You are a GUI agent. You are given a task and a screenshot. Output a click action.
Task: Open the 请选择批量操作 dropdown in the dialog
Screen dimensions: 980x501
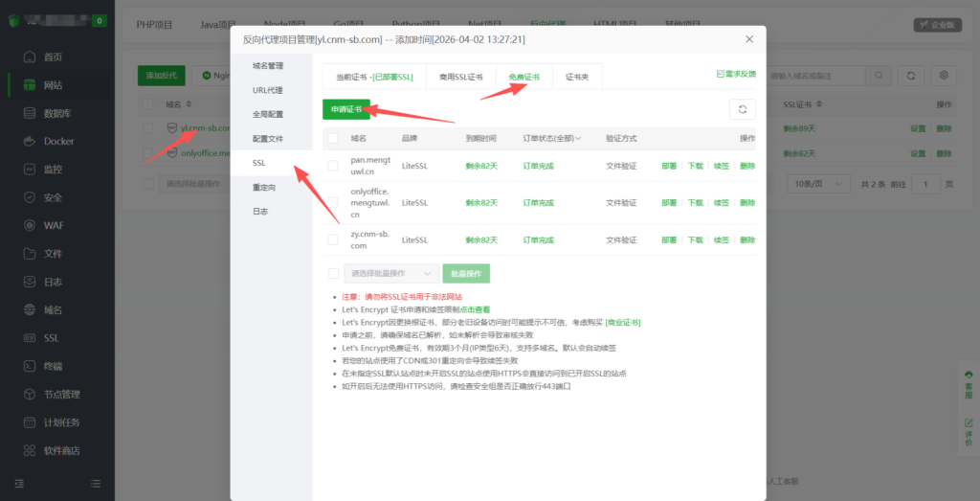391,273
